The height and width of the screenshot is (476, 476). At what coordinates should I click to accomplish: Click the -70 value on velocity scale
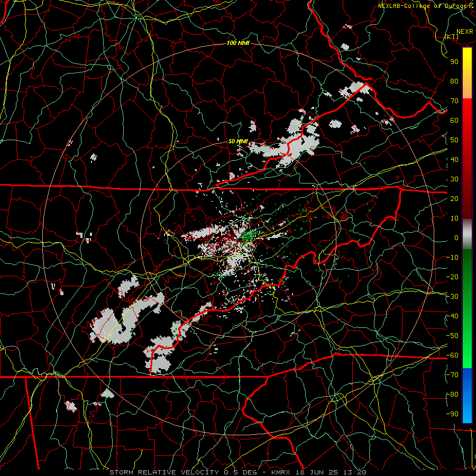[x=453, y=375]
